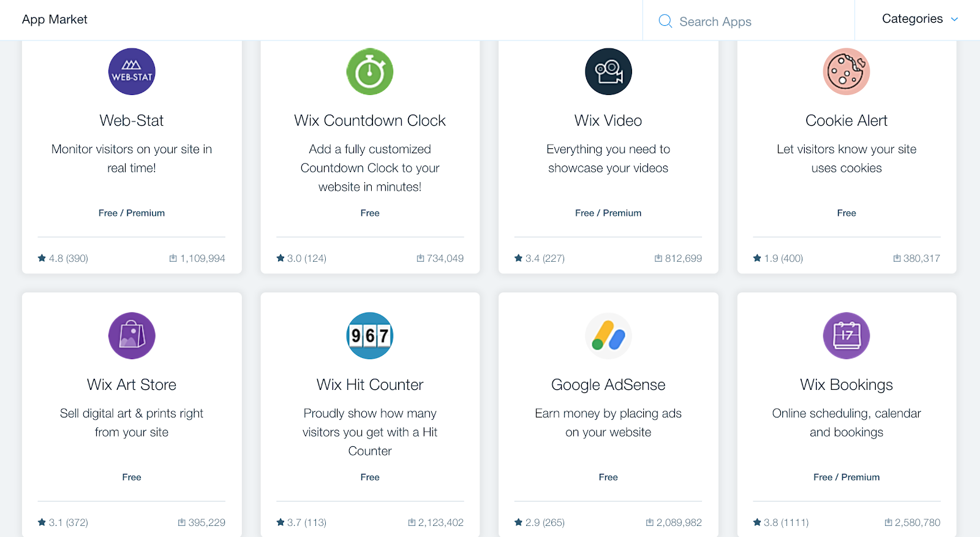Click the 4.8 (390) rating text
Viewport: 980px width, 537px height.
click(x=69, y=258)
